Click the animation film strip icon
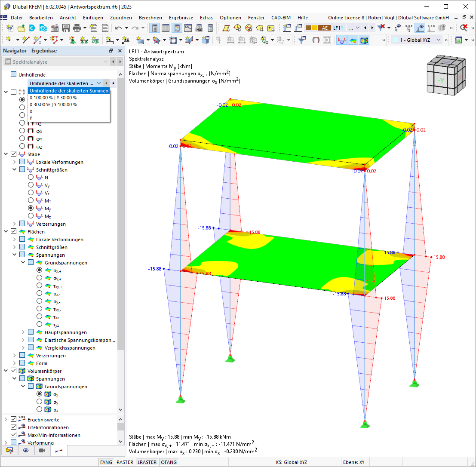Image resolution: width=476 pixels, height=467 pixels. [x=327, y=40]
